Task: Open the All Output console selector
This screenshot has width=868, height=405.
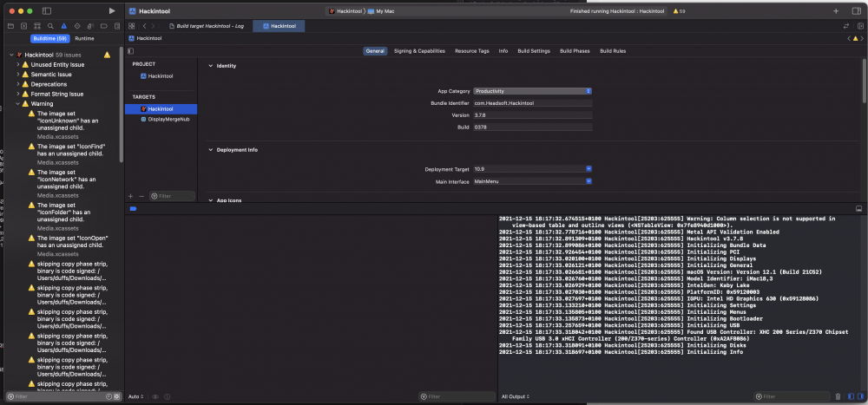Action: click(x=516, y=396)
